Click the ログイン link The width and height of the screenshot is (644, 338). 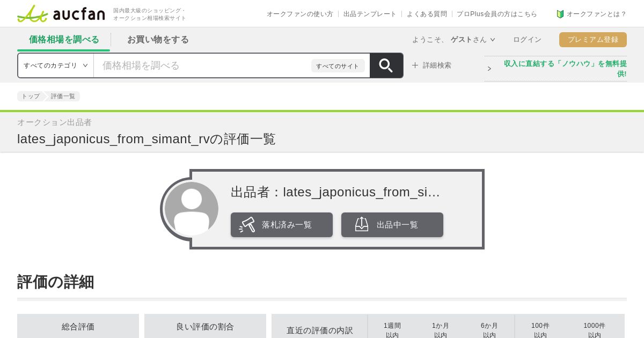pyautogui.click(x=527, y=40)
